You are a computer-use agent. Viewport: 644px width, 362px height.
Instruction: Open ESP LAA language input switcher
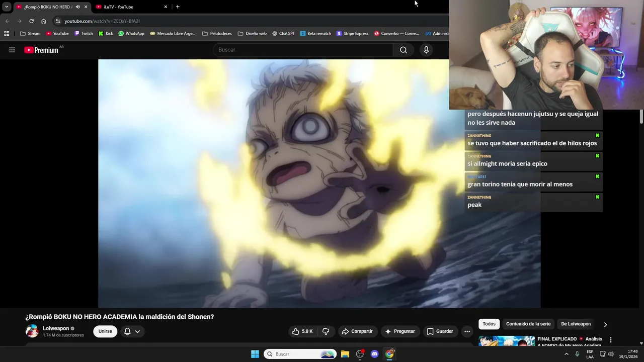pos(590,354)
